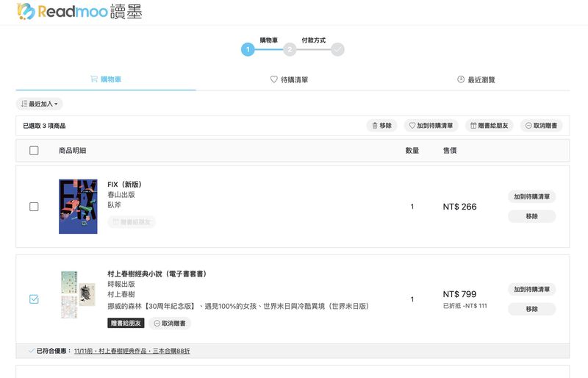Add FIX（新版）to 待購清單

pos(531,196)
